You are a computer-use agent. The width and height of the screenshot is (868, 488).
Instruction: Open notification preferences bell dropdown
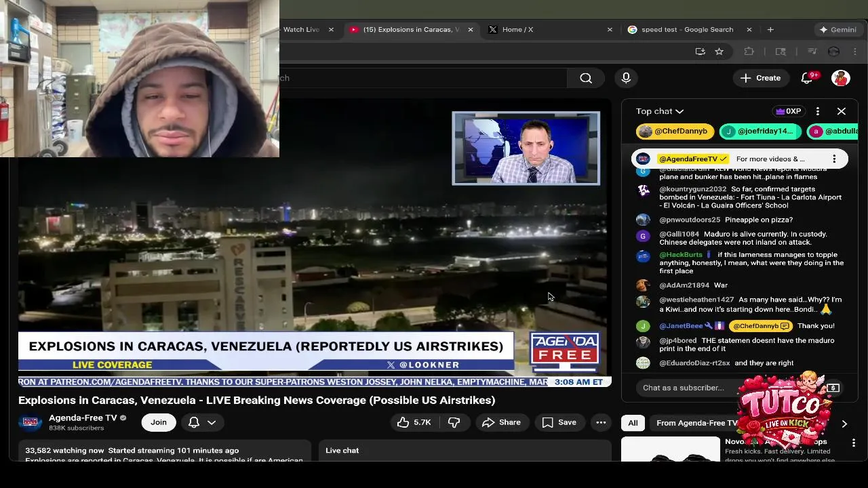pyautogui.click(x=202, y=422)
